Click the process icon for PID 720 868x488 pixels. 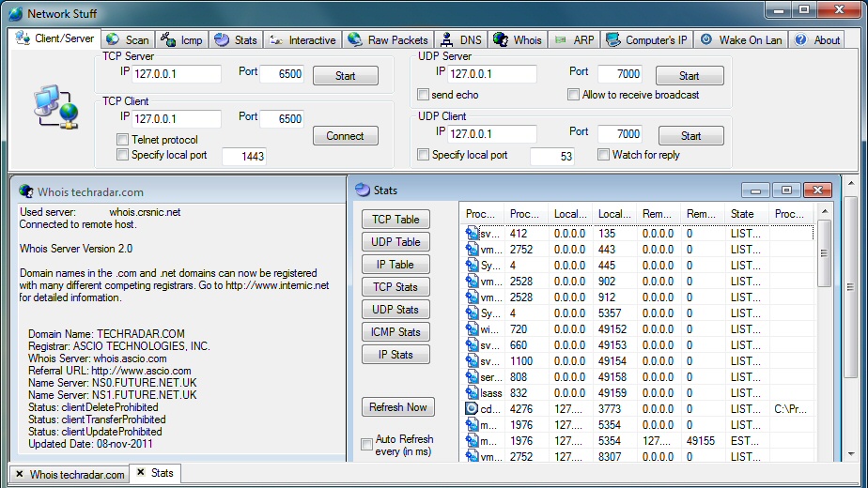click(x=472, y=329)
